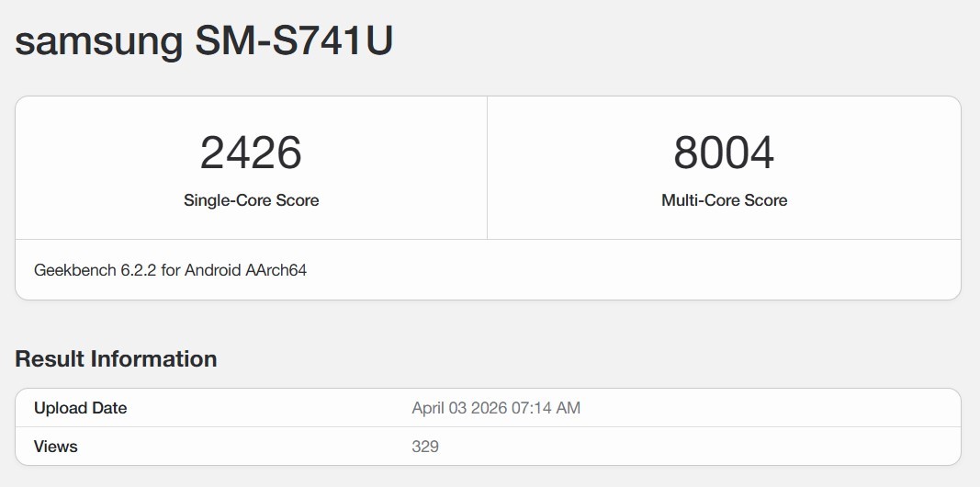Click the year "2026" in upload date
980x487 pixels.
click(491, 408)
